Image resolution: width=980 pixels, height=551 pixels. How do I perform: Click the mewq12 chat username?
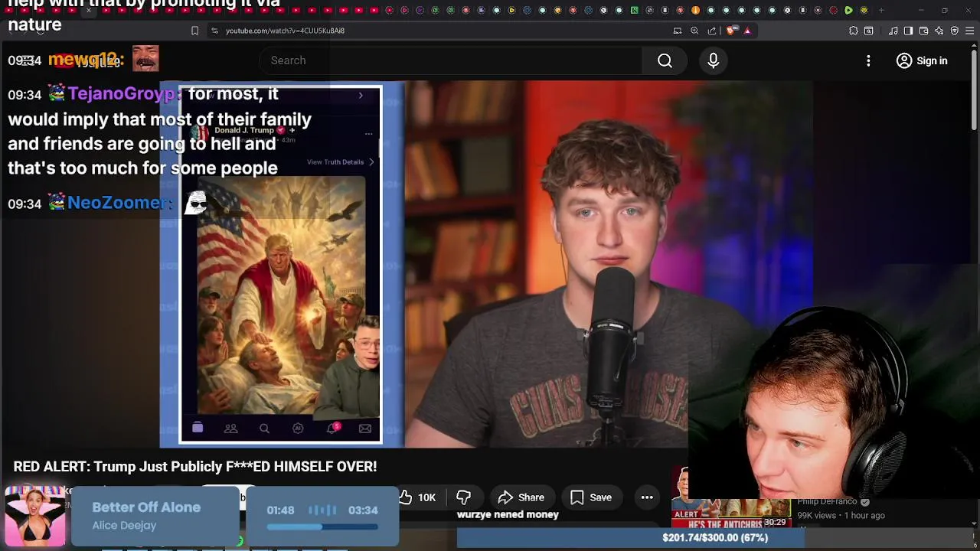click(x=84, y=60)
